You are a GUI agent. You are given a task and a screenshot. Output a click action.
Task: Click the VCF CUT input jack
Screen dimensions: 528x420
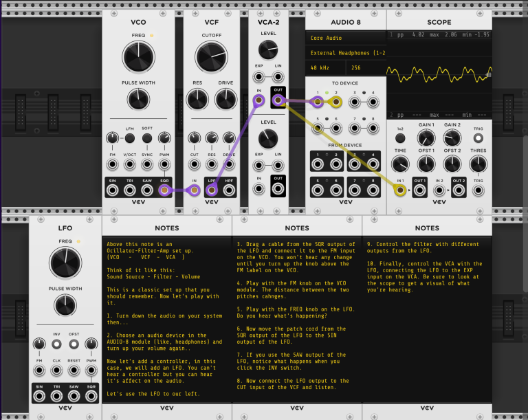click(x=194, y=164)
